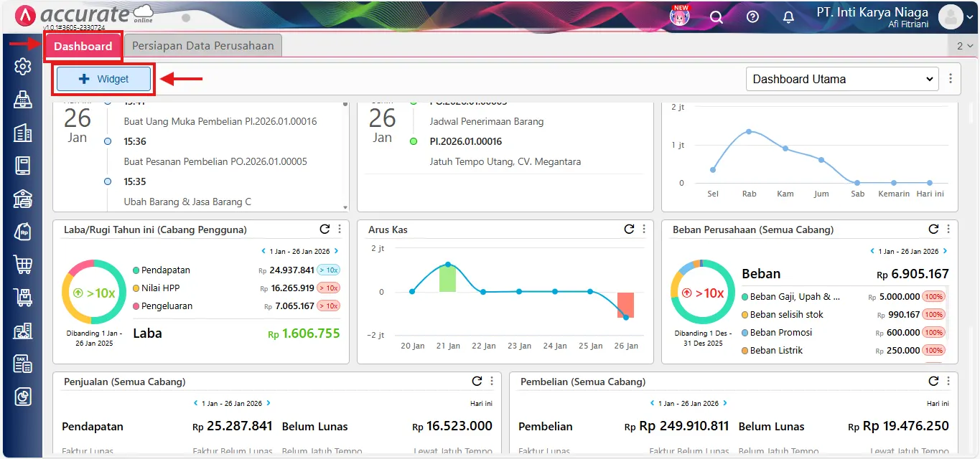Viewport: 980px width, 459px height.
Task: Open the bank module icon in sidebar
Action: 22,199
